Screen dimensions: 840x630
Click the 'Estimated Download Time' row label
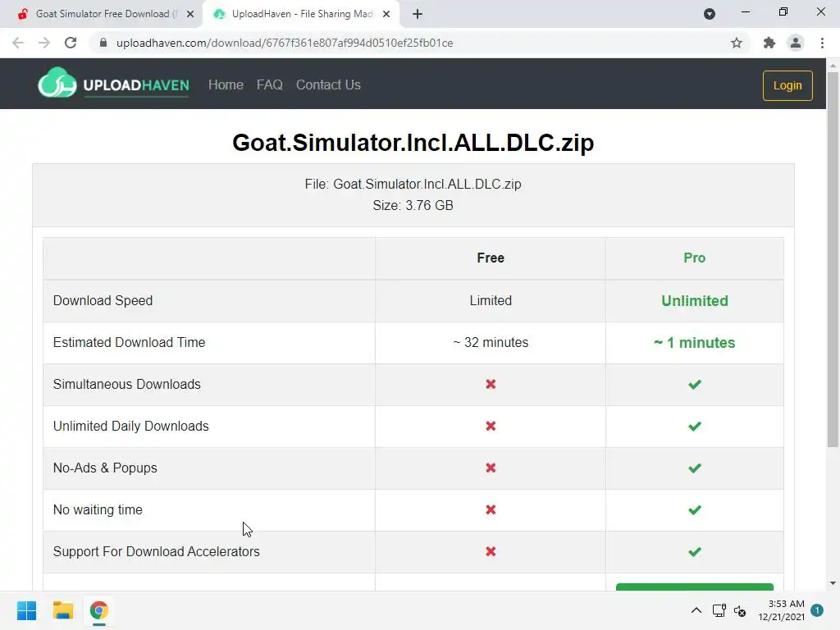pyautogui.click(x=129, y=342)
